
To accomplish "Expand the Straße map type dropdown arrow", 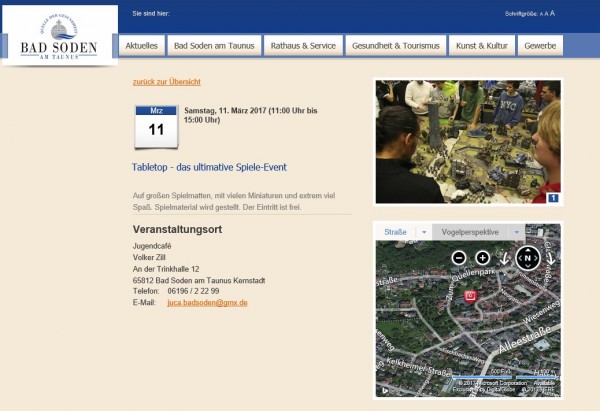I will [423, 232].
